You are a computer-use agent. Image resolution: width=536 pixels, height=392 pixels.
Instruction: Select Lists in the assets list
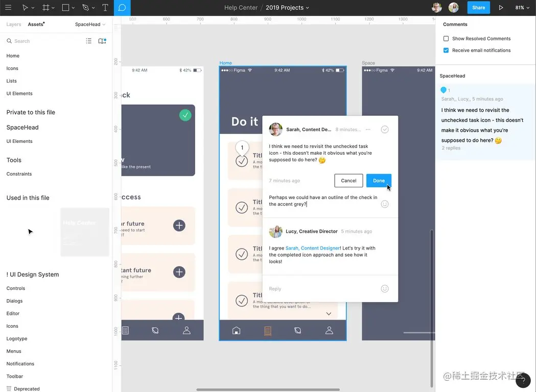(11, 81)
